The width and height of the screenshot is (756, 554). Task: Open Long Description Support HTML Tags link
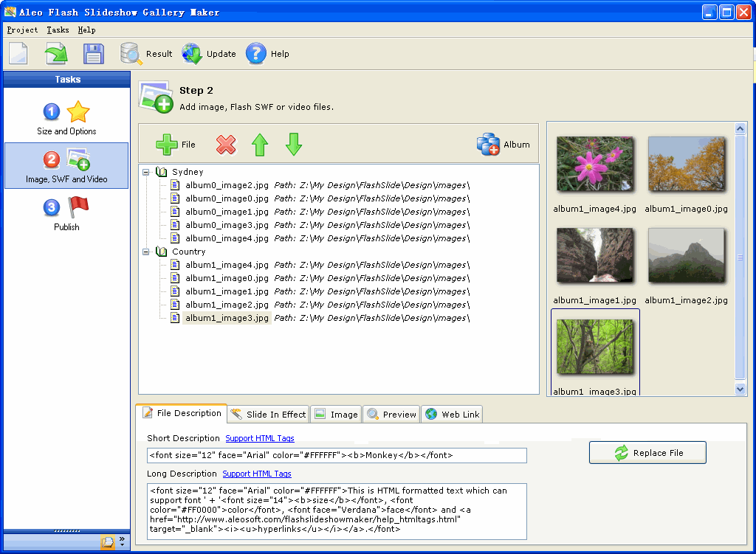tap(257, 474)
